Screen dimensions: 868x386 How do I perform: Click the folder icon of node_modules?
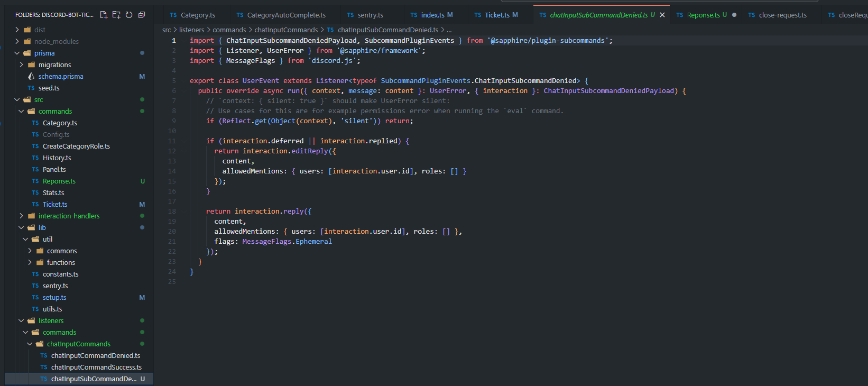27,41
